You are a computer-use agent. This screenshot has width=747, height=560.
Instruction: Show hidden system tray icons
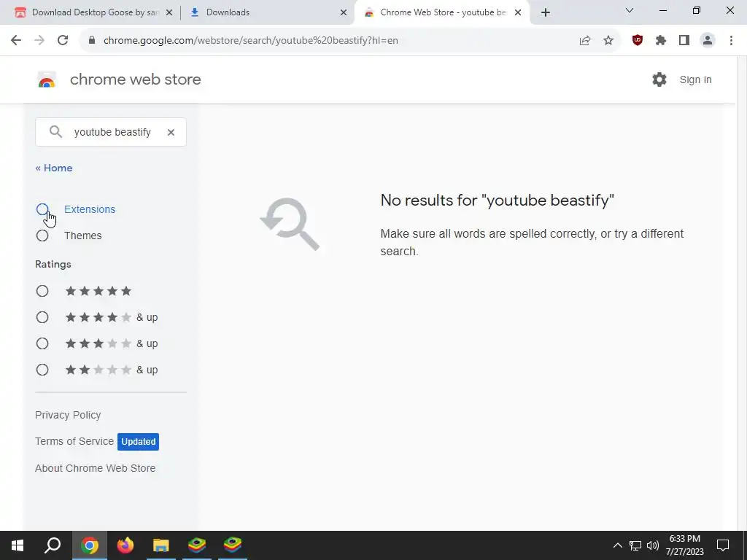pyautogui.click(x=617, y=545)
